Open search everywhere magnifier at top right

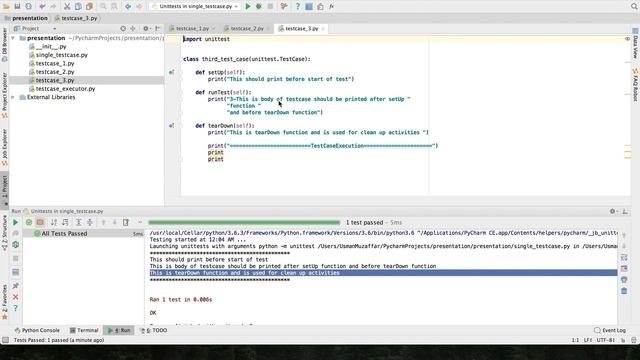coord(634,6)
